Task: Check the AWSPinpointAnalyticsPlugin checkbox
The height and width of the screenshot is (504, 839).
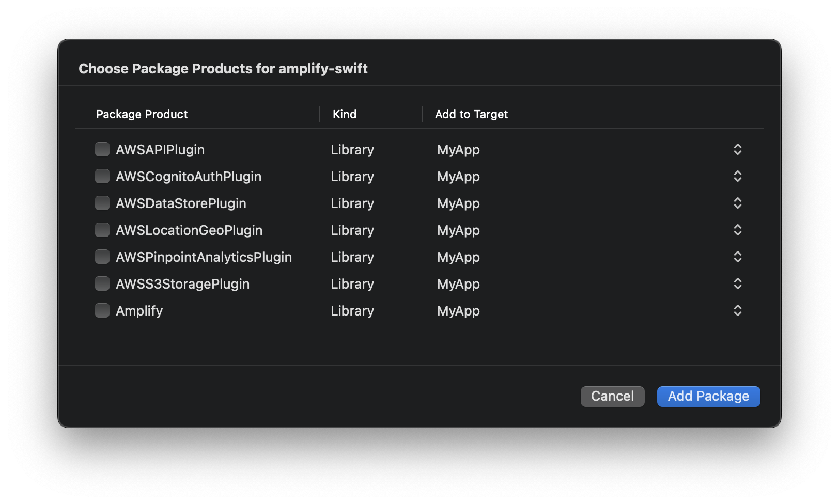Action: click(102, 257)
